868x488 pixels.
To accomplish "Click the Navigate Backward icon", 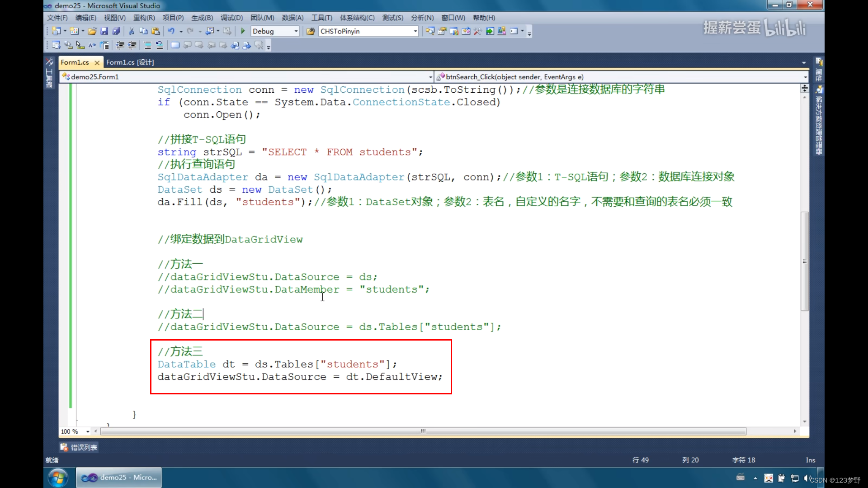I will click(x=210, y=31).
